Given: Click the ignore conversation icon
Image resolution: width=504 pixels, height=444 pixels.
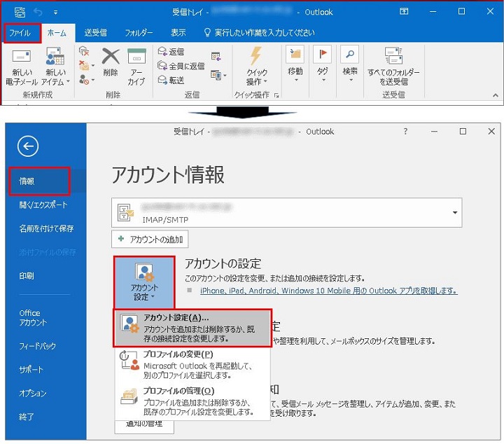Looking at the screenshot, I should (x=84, y=51).
